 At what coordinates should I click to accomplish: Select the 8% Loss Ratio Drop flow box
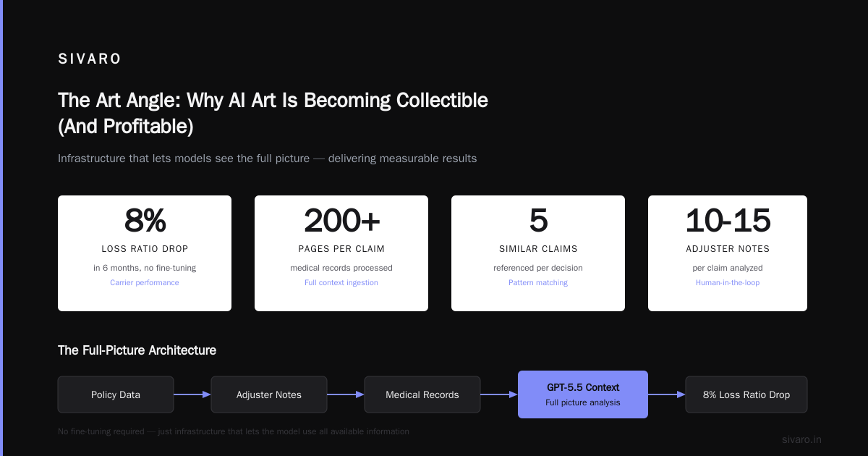(x=746, y=394)
